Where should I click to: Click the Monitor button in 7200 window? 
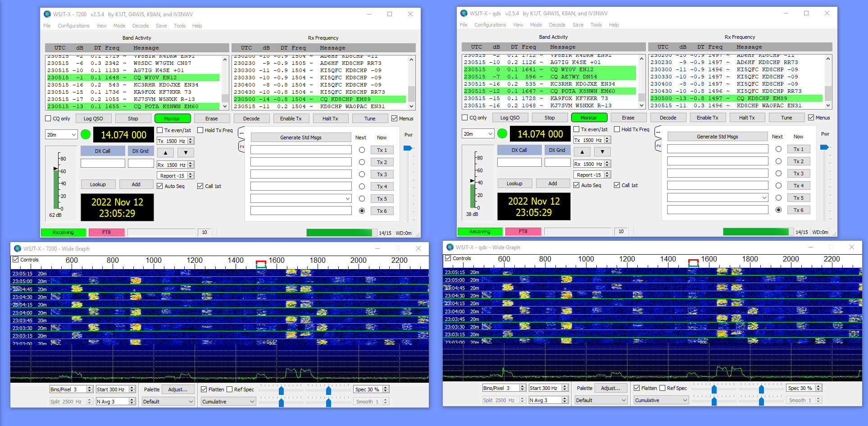coord(172,119)
